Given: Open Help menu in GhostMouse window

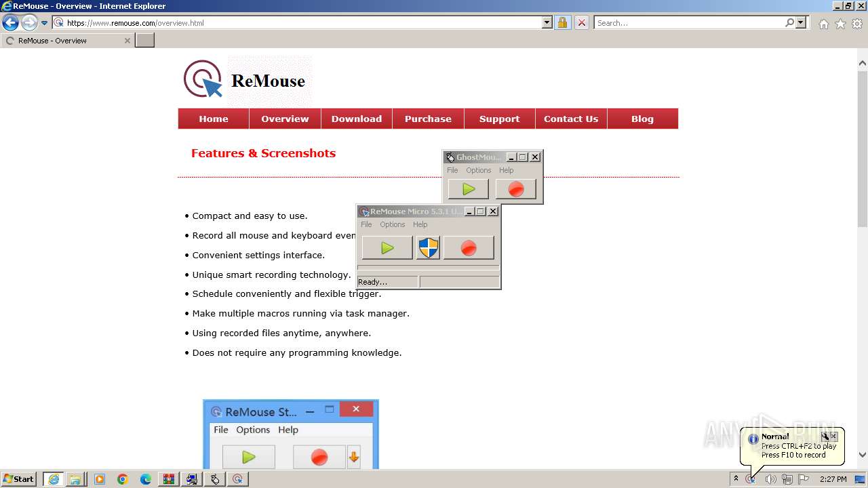Looking at the screenshot, I should click(507, 170).
